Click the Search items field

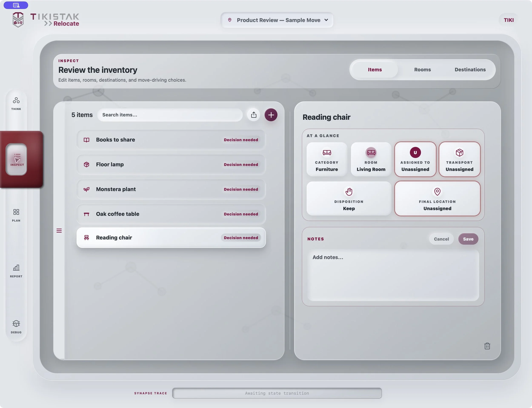[x=170, y=115]
